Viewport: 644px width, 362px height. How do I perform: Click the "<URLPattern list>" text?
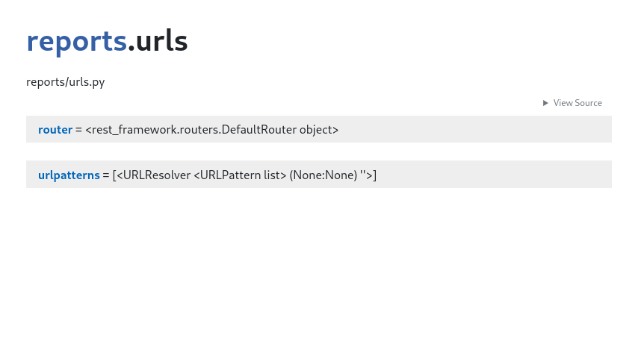[240, 175]
